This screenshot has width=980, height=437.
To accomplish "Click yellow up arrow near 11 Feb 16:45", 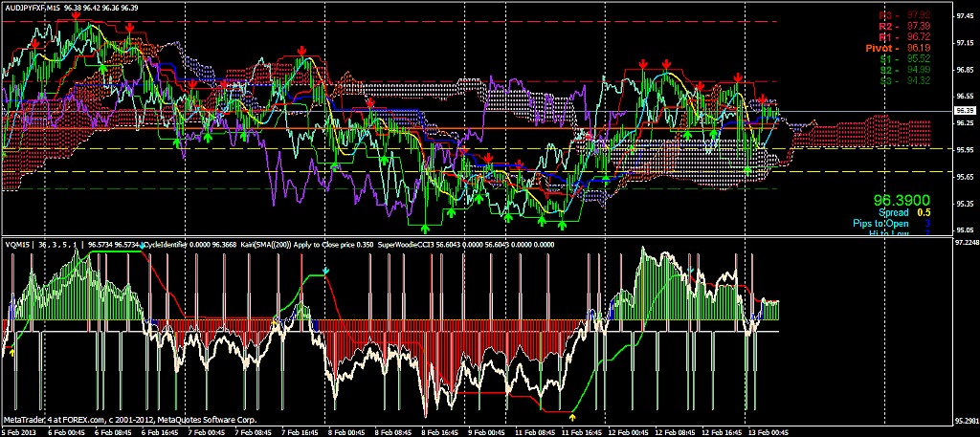I will click(x=573, y=415).
